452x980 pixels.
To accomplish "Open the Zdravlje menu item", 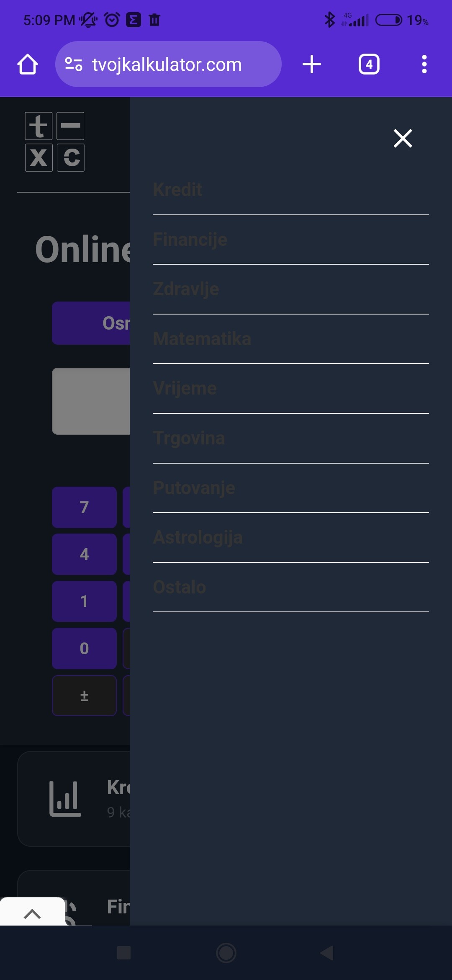I will pyautogui.click(x=186, y=289).
